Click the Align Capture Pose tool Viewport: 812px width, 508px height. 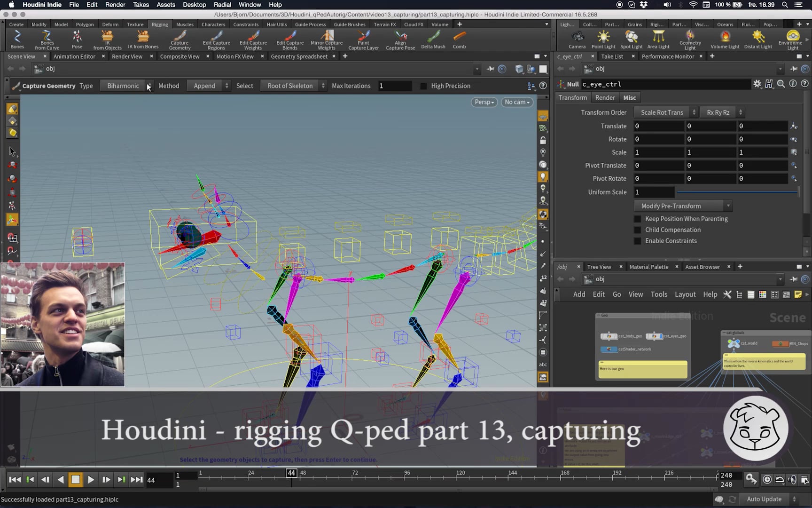coord(400,40)
